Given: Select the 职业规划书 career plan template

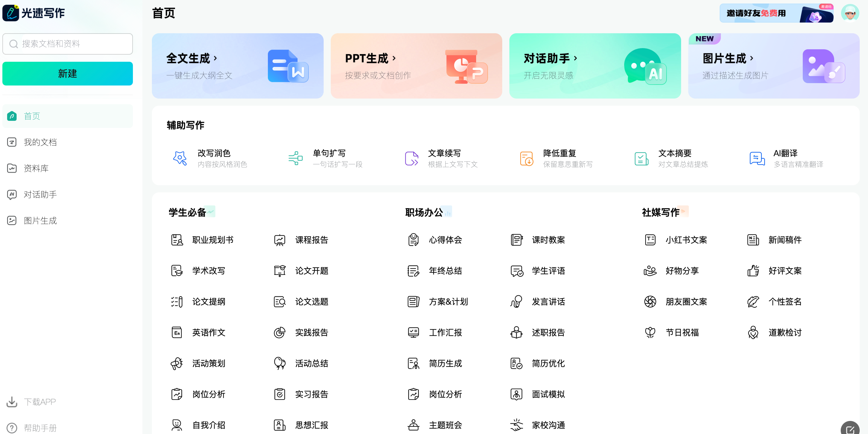Looking at the screenshot, I should [212, 240].
